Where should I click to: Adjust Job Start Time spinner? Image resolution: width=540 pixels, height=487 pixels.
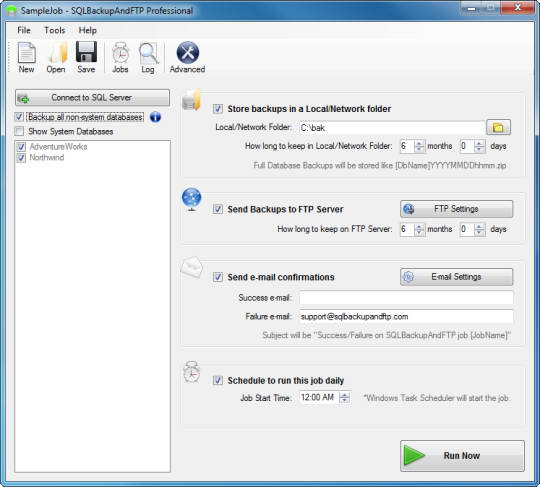point(345,397)
